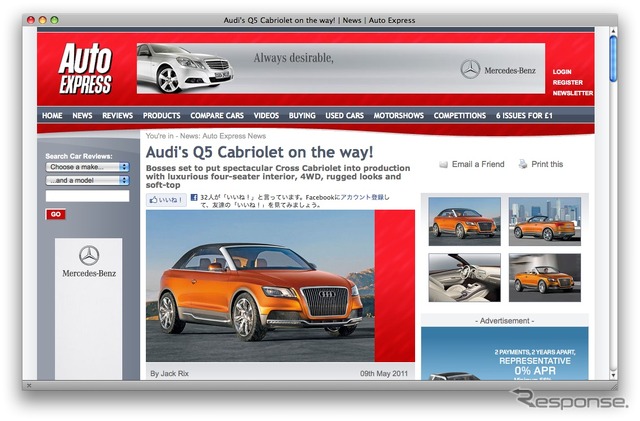Image resolution: width=640 pixels, height=421 pixels.
Task: Select the MOTORSHOWS menu item
Action: (399, 116)
